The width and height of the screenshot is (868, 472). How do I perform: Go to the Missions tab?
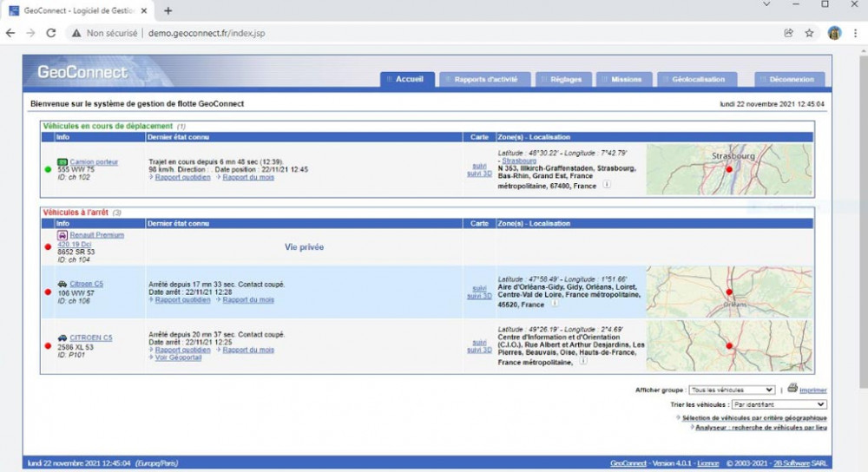click(x=625, y=79)
